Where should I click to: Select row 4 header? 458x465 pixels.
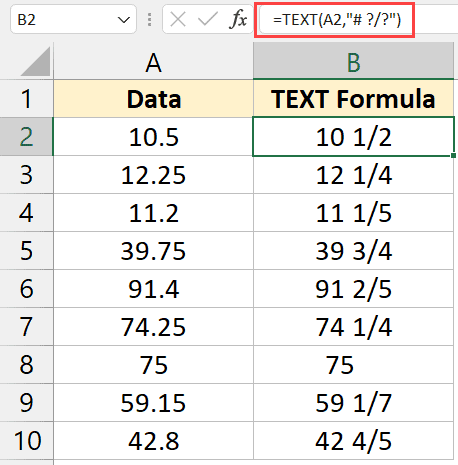coord(26,213)
